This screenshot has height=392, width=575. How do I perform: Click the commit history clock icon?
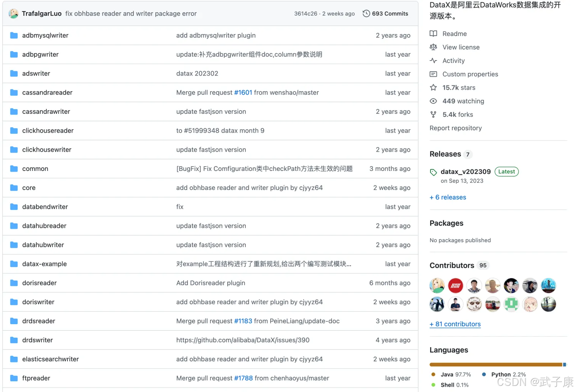point(366,13)
